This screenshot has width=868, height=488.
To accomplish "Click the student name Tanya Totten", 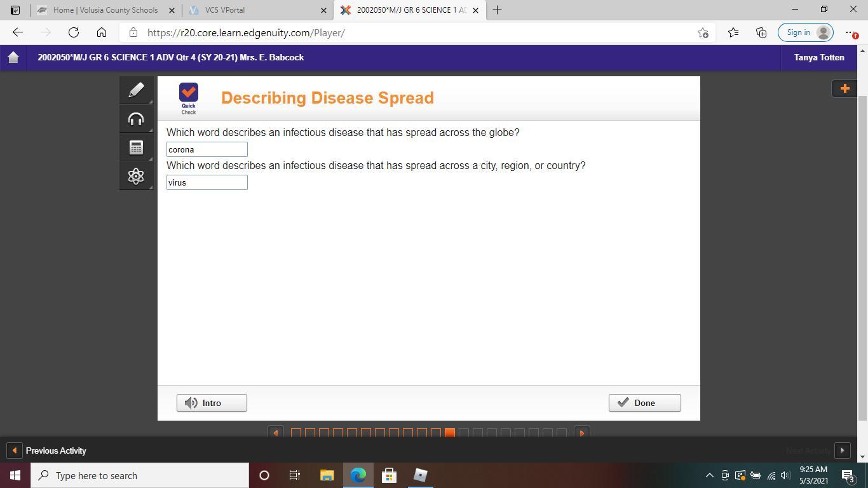I will click(x=819, y=57).
